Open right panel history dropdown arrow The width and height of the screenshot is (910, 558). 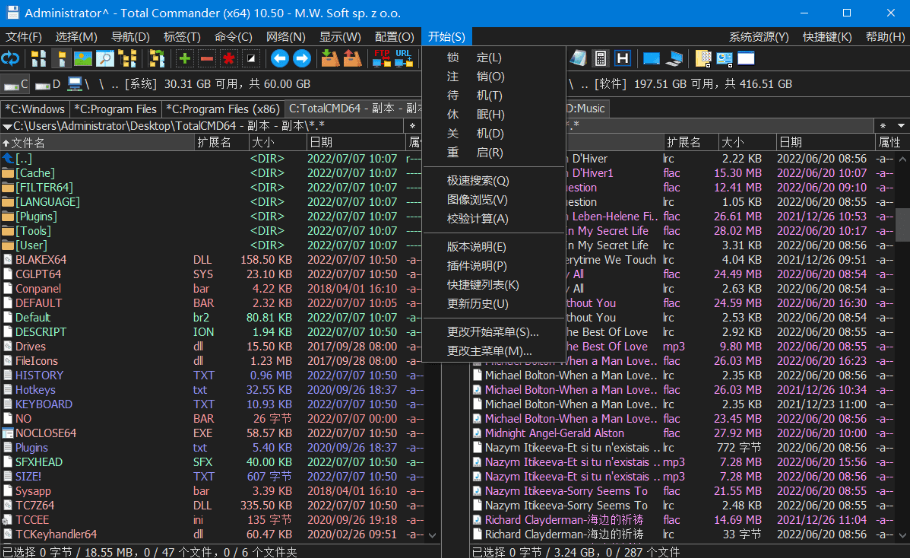(901, 125)
